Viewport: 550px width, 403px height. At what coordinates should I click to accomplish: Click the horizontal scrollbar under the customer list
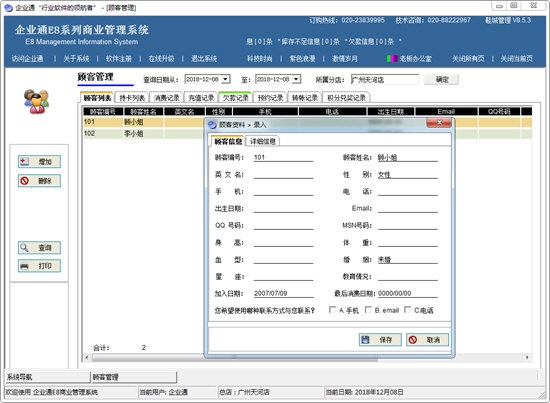(x=307, y=357)
